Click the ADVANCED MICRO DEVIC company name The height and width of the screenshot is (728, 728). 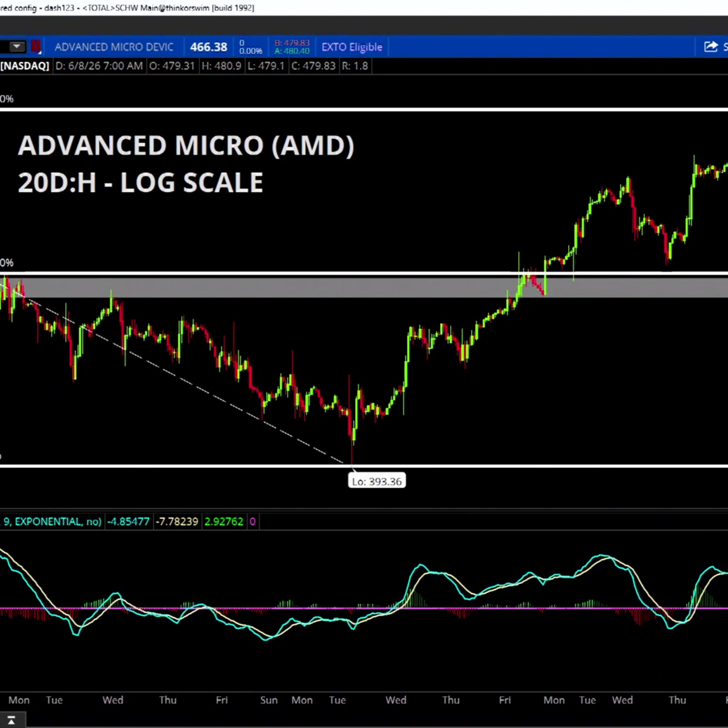click(114, 47)
